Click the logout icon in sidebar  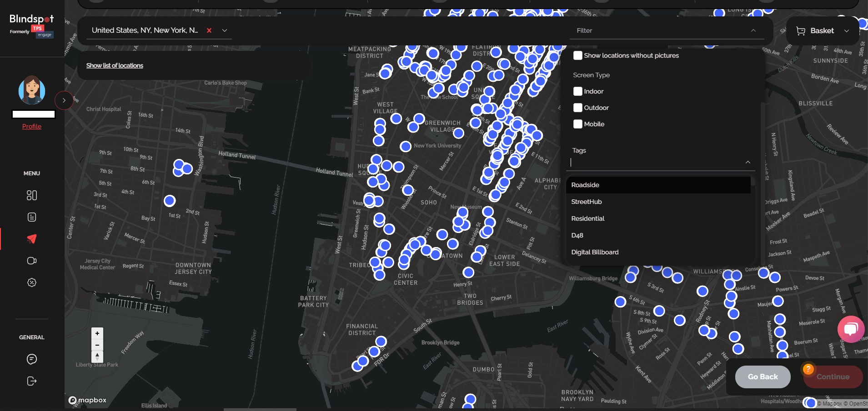click(x=32, y=381)
